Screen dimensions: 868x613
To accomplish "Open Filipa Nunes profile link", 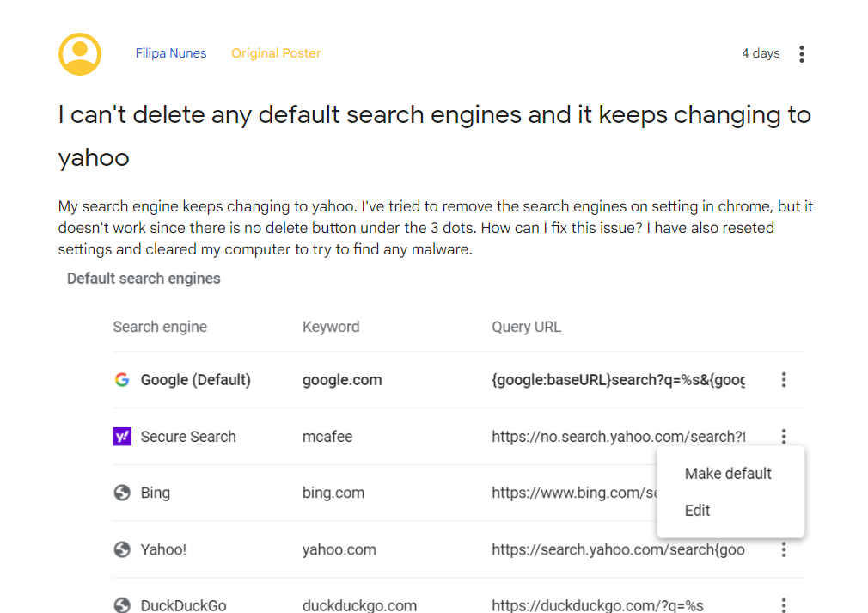I will click(x=171, y=53).
